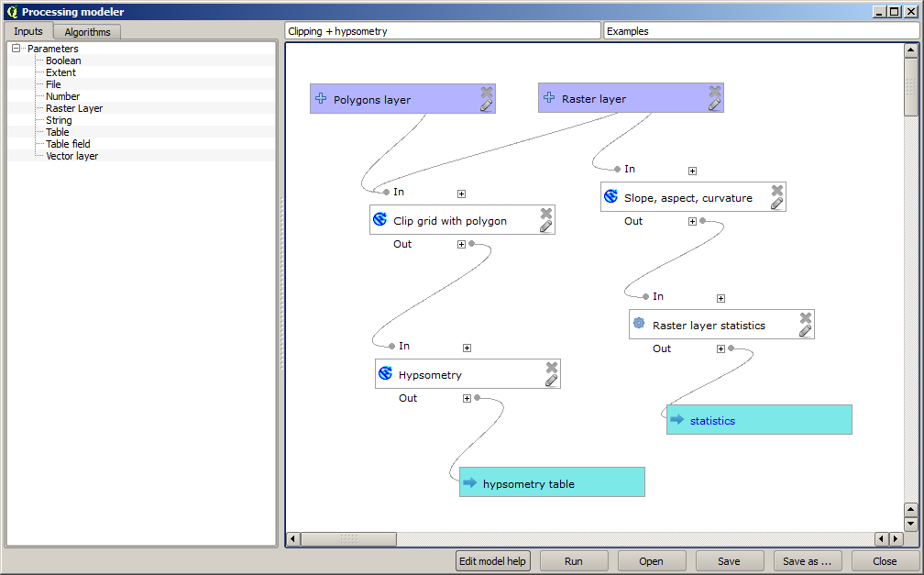The height and width of the screenshot is (575, 924).
Task: Edit the Raster layer statistics algorithm
Action: (805, 331)
